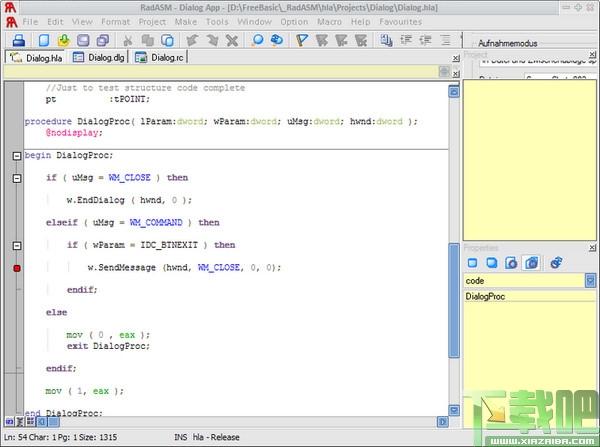Click the Save All toolbar icon
Viewport: 600px width, 447px height.
click(103, 40)
